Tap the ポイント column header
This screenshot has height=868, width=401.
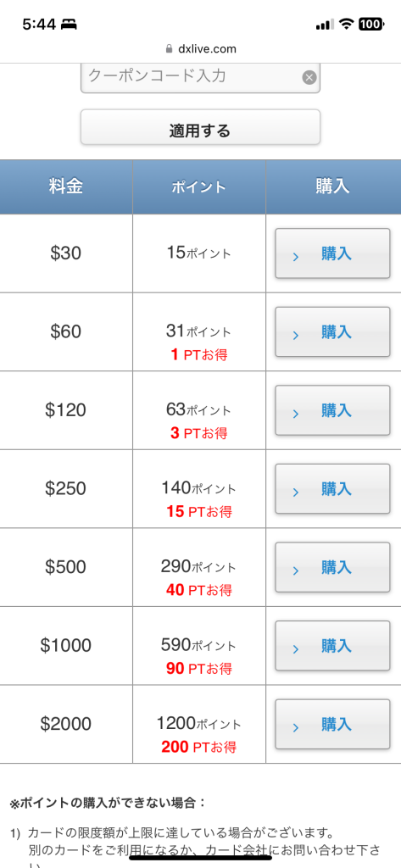[x=199, y=186]
